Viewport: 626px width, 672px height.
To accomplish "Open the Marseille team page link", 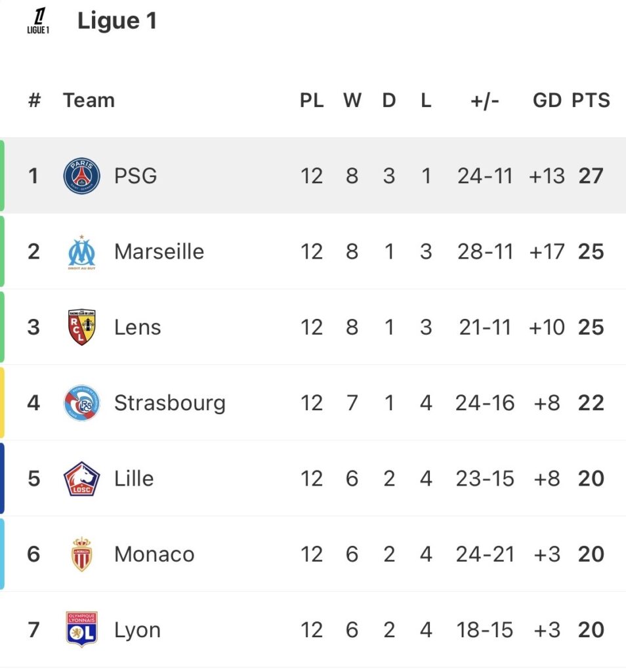I will point(159,252).
